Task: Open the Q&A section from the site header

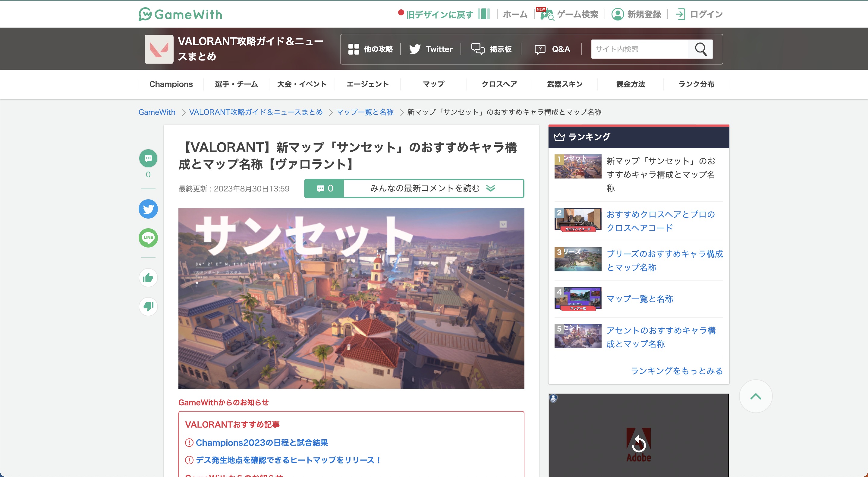Action: pyautogui.click(x=552, y=49)
